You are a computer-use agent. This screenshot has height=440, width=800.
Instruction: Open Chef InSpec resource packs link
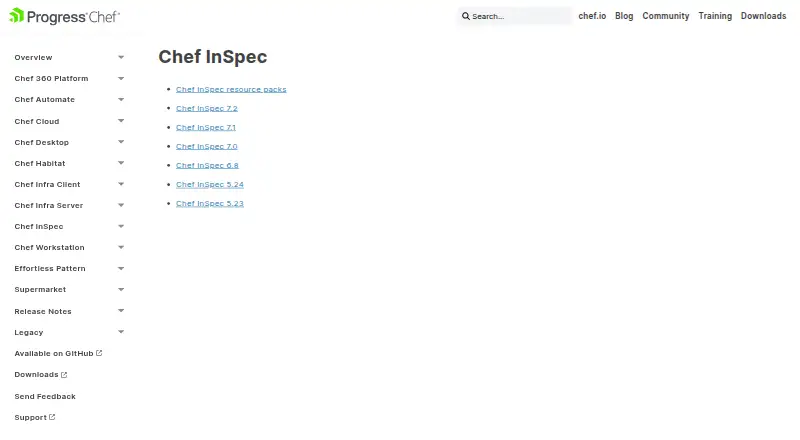tap(231, 89)
